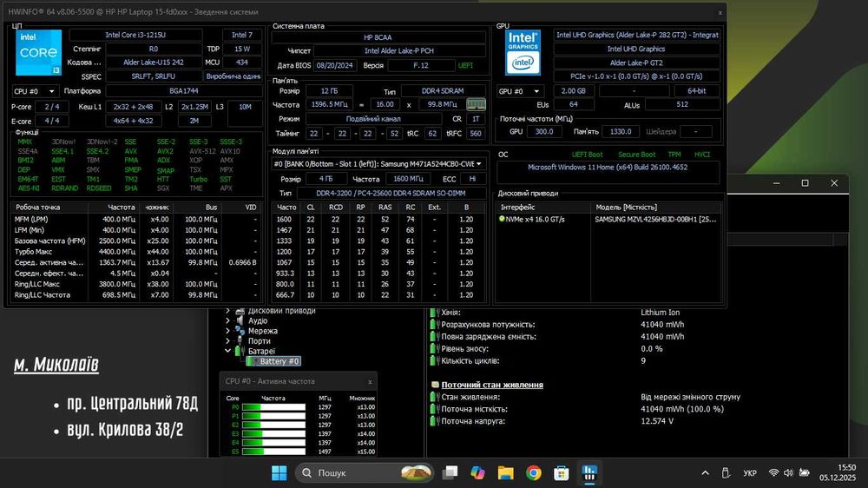
Task: Click the battery tray icon
Action: point(804,473)
